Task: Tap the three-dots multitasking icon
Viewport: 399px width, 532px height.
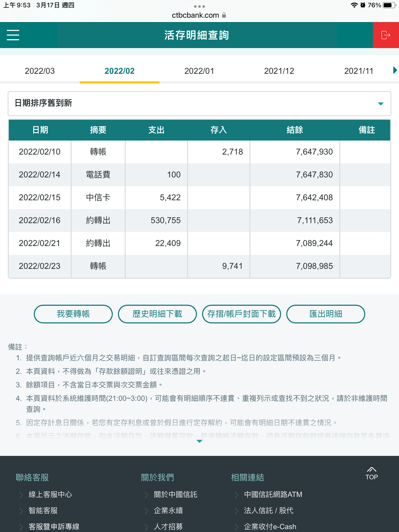Action: pyautogui.click(x=199, y=6)
